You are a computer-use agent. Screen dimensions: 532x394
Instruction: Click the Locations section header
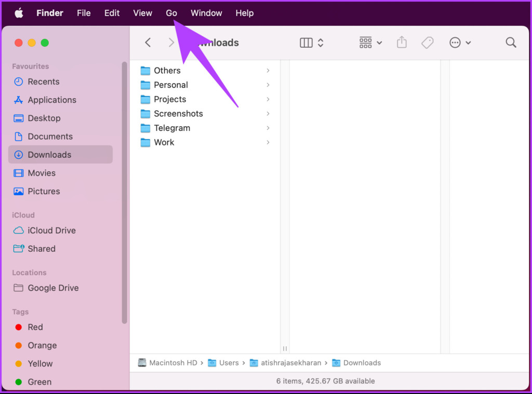click(29, 273)
